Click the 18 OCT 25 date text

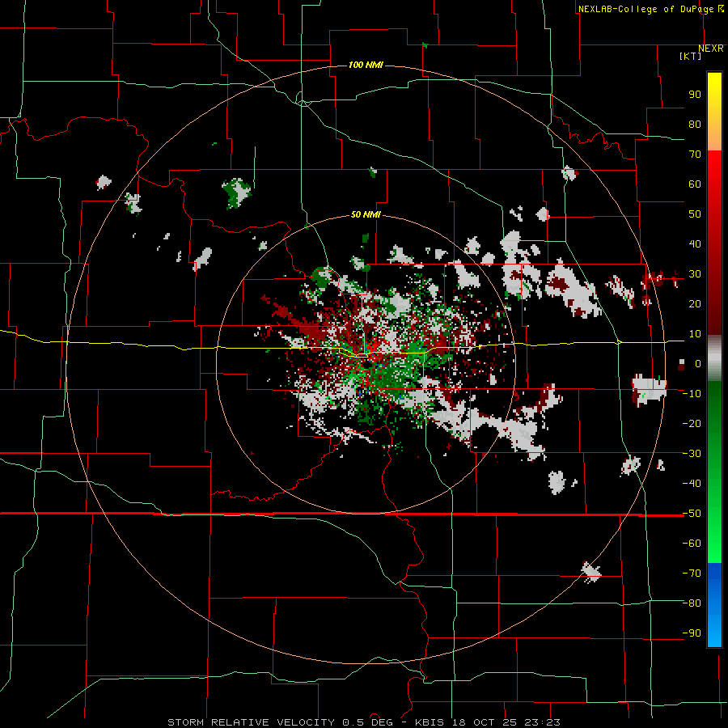tap(485, 722)
